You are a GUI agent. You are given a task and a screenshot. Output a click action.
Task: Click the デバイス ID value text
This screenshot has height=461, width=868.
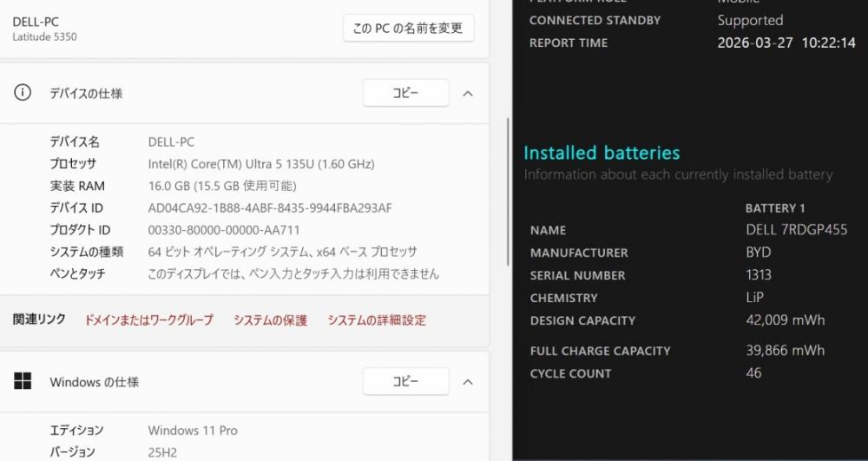tap(270, 207)
